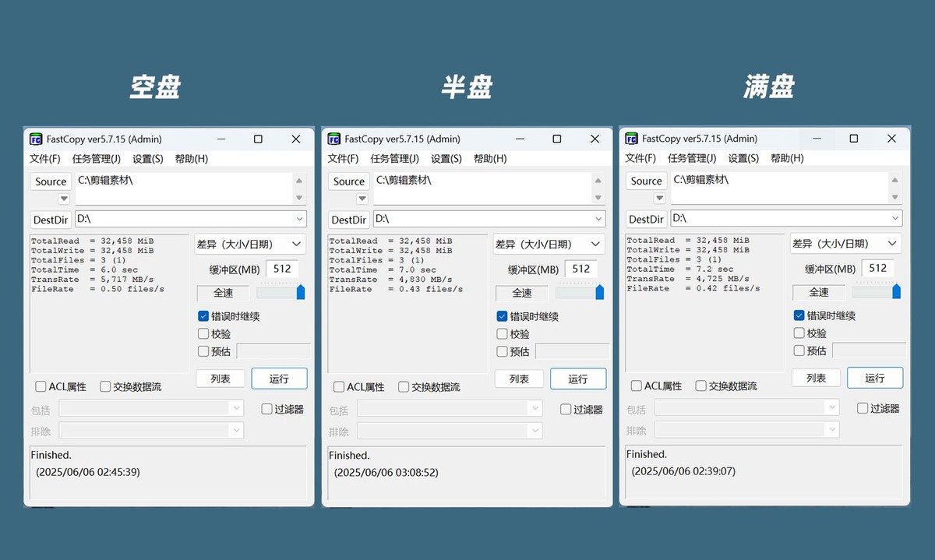Click timestamp 2025/06/06 03:08:52 in 半盘 window
Viewport: 935px width, 560px height.
click(x=386, y=473)
